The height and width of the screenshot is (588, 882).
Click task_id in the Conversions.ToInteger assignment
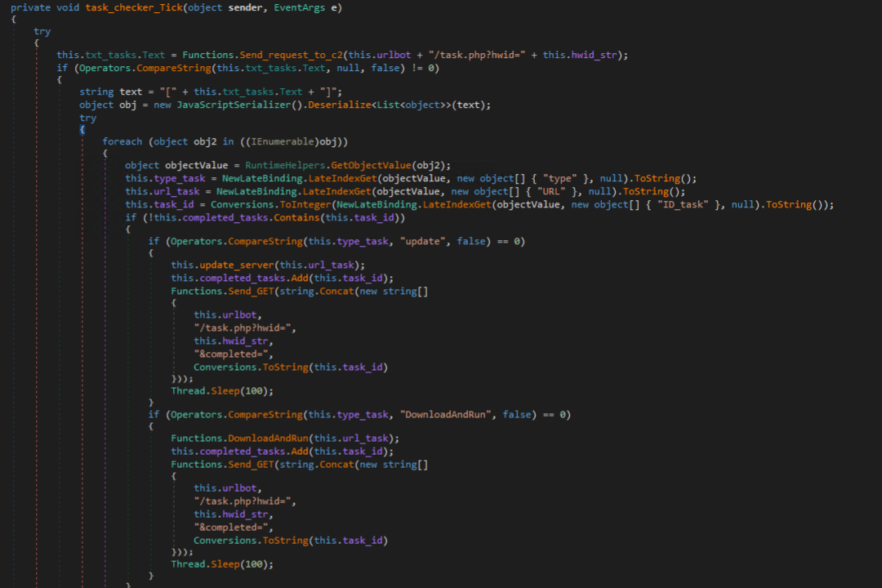click(174, 205)
